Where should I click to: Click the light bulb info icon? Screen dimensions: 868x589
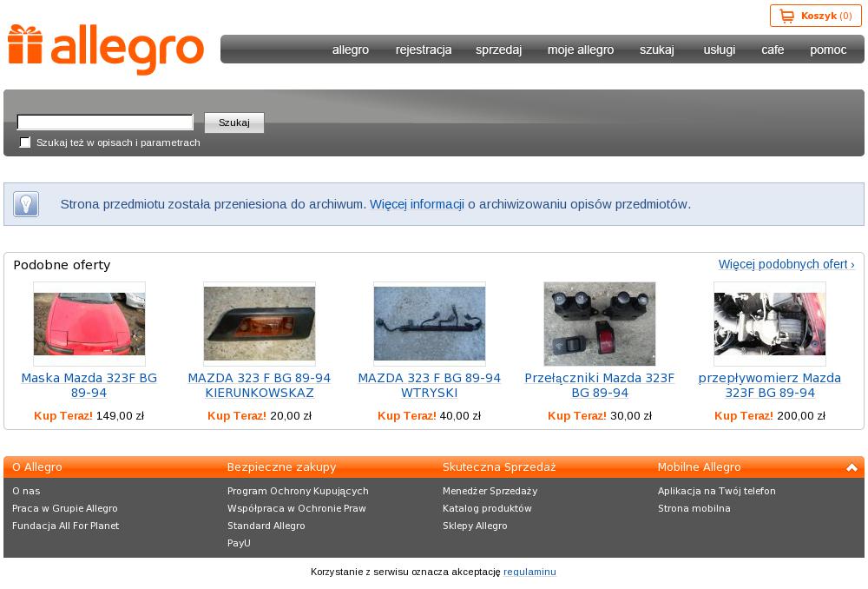click(26, 204)
